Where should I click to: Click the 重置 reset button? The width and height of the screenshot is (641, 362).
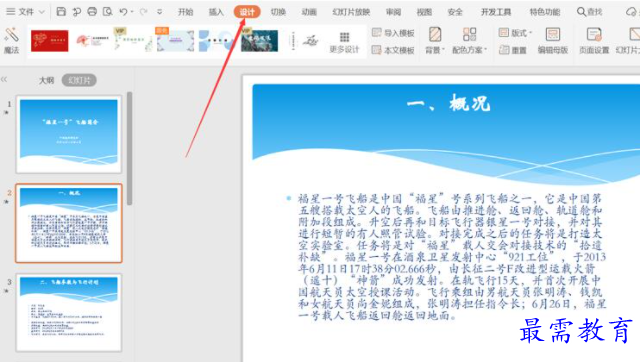pos(513,50)
